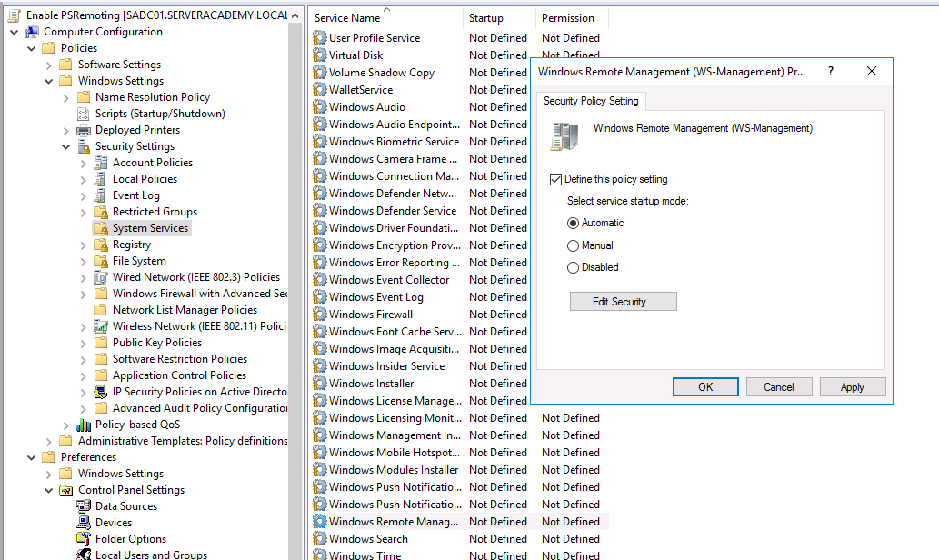Select the Registry tree node
This screenshot has height=560, width=939.
[132, 245]
